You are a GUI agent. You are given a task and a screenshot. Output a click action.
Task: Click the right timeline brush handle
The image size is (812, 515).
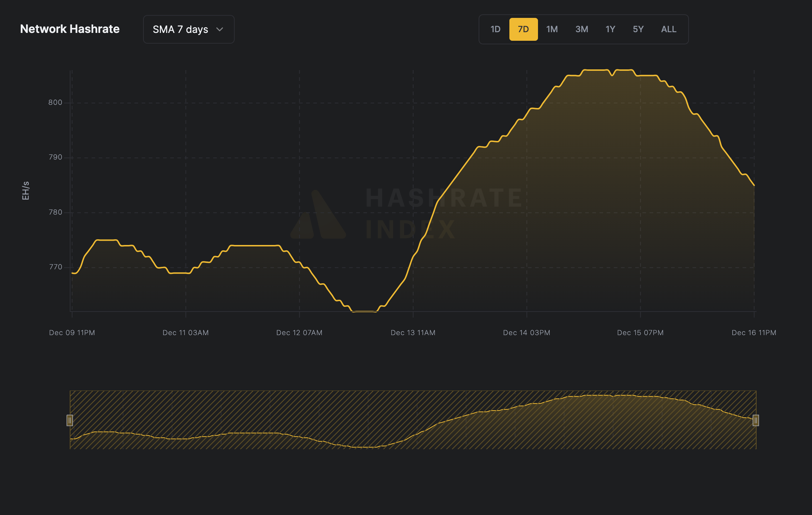[755, 421]
